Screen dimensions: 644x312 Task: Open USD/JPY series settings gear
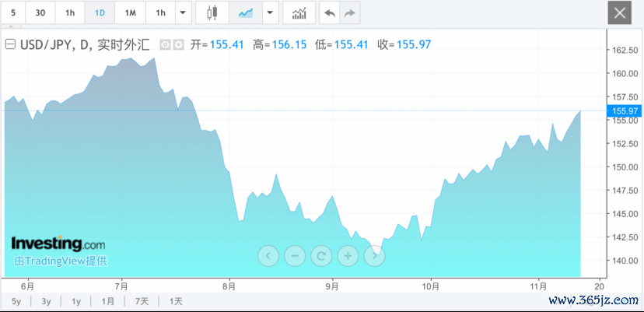[178, 45]
